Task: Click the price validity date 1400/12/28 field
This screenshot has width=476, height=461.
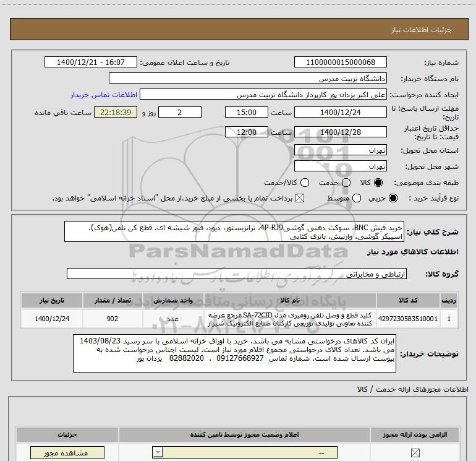Action: pyautogui.click(x=340, y=132)
